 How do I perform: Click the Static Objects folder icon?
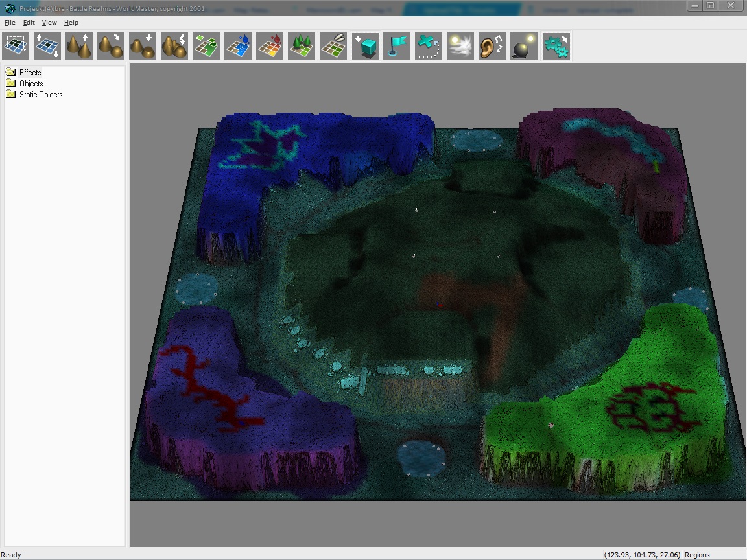tap(10, 94)
